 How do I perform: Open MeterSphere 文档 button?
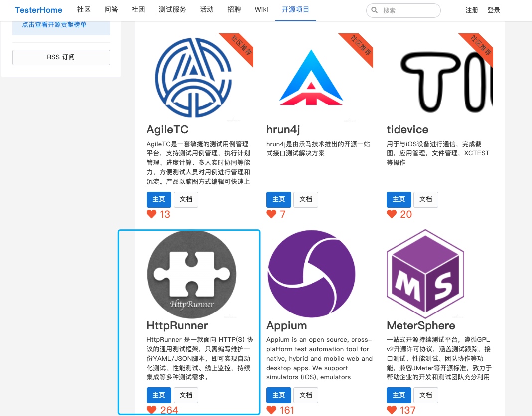click(426, 395)
